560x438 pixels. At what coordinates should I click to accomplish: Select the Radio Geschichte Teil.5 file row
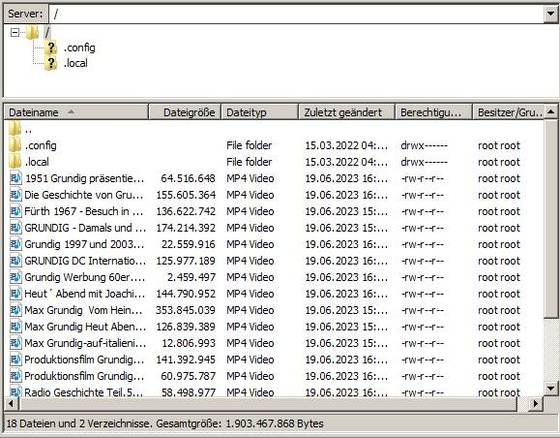[274, 392]
